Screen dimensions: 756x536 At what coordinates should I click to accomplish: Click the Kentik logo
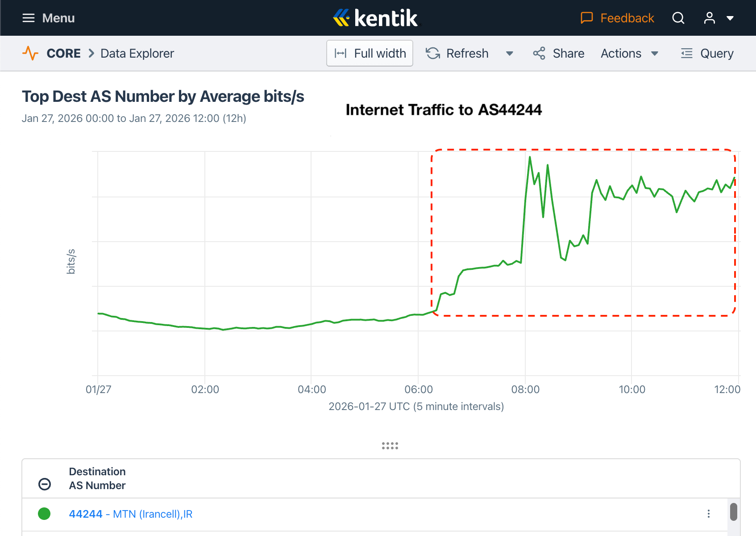click(x=375, y=18)
